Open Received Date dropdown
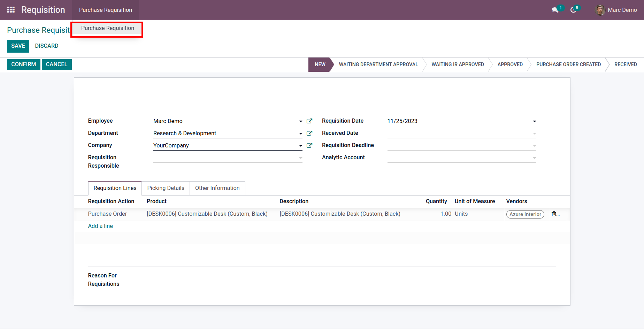Viewport: 644px width, 329px height. click(x=534, y=133)
